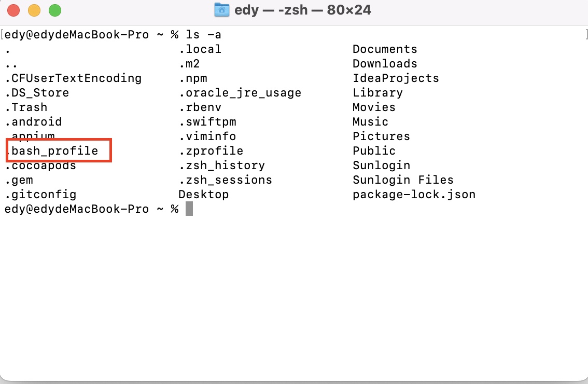The width and height of the screenshot is (588, 384).
Task: Click the Documents directory name
Action: tap(385, 49)
